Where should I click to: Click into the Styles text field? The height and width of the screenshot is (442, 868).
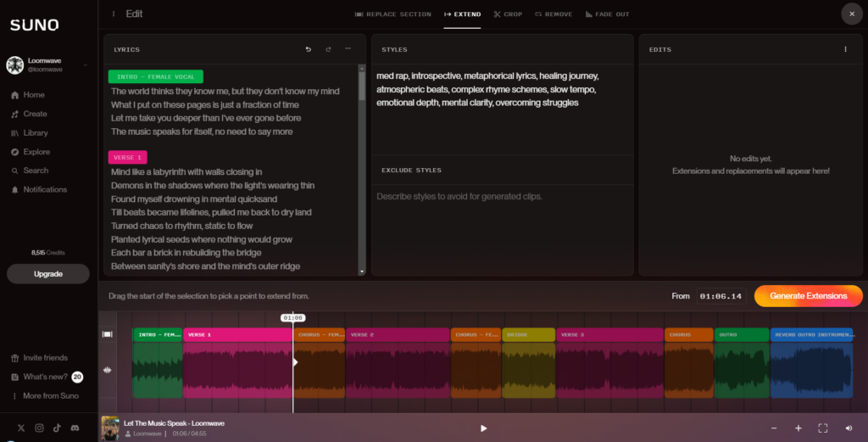(x=502, y=109)
